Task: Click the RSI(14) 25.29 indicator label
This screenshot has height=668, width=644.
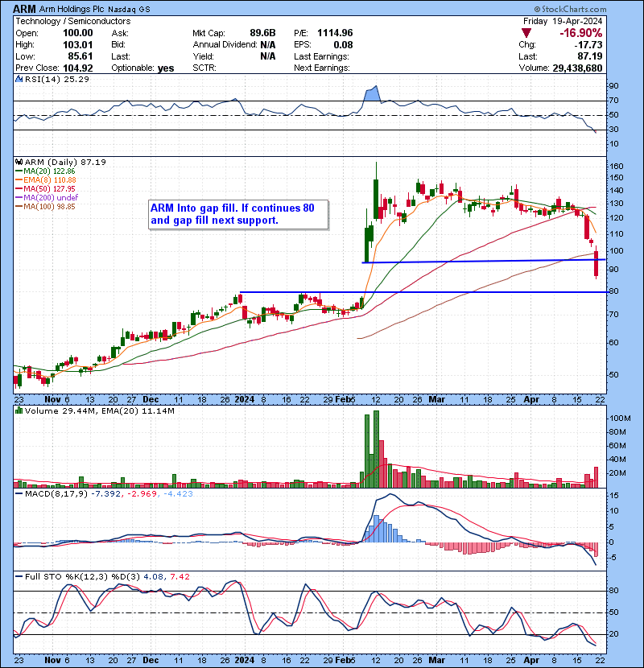Action: pos(57,79)
